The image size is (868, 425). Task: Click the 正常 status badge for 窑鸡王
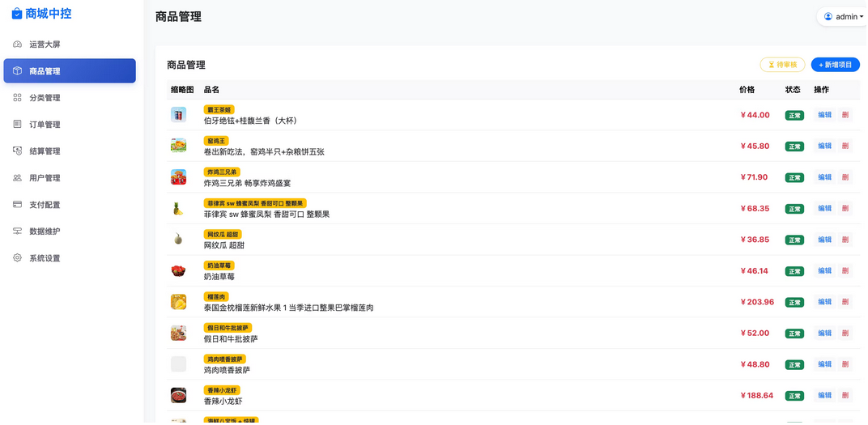pyautogui.click(x=794, y=147)
